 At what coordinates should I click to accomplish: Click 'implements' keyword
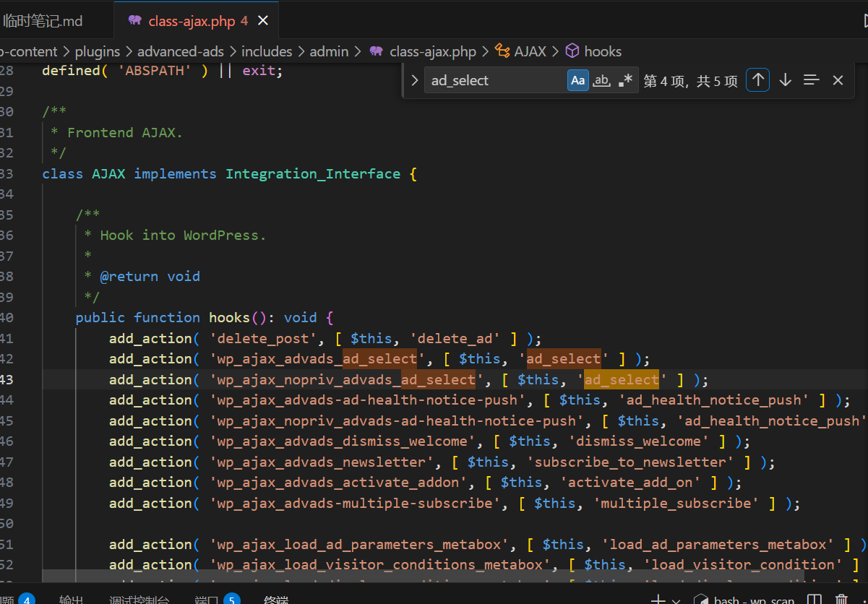[x=175, y=173]
